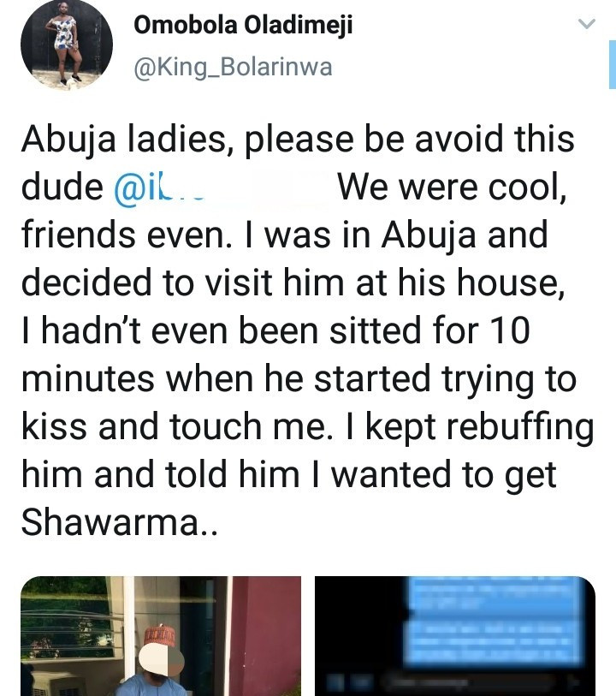Open the right blurred chat screenshot
616x696 pixels.
pos(454,635)
